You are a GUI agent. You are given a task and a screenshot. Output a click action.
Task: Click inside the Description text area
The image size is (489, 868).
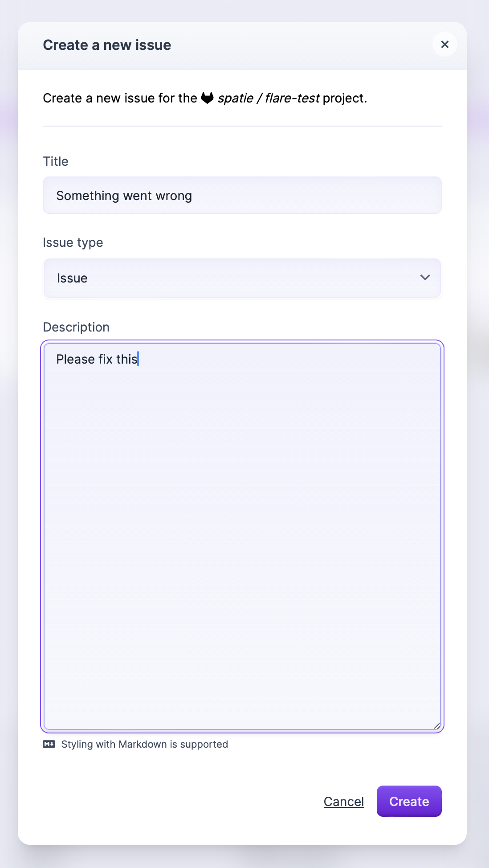tap(242, 490)
